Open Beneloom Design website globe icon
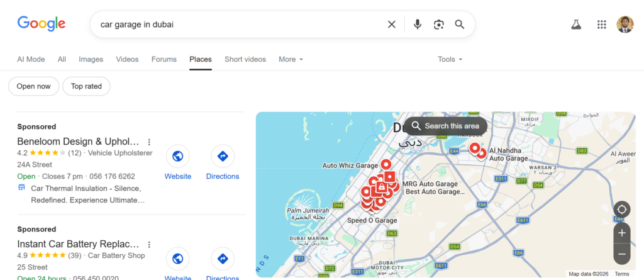This screenshot has height=280, width=644. pos(178,156)
